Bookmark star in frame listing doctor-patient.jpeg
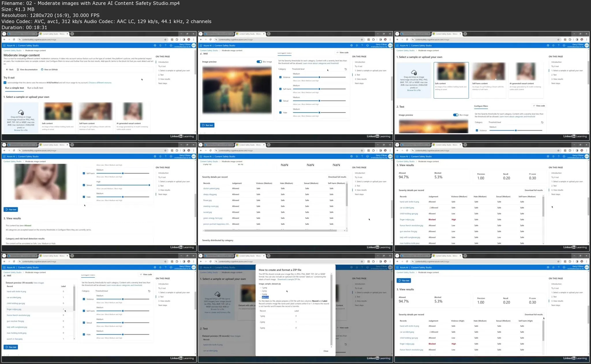 click(x=362, y=150)
